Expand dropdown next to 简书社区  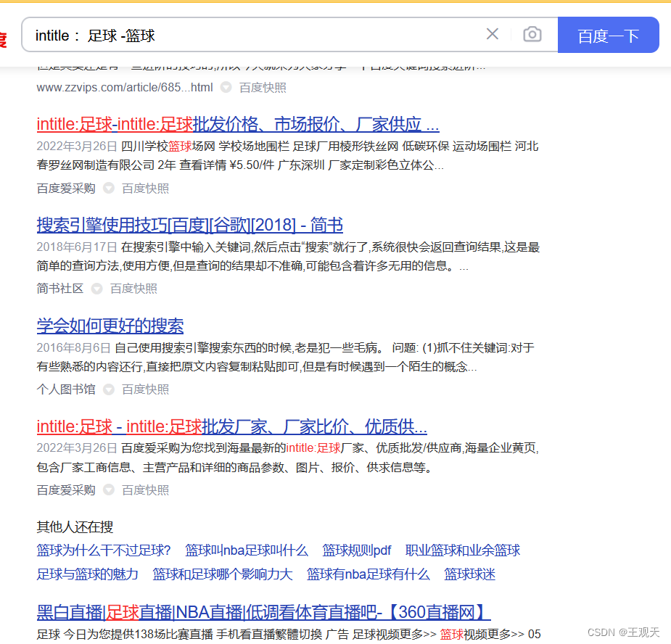coord(97,289)
